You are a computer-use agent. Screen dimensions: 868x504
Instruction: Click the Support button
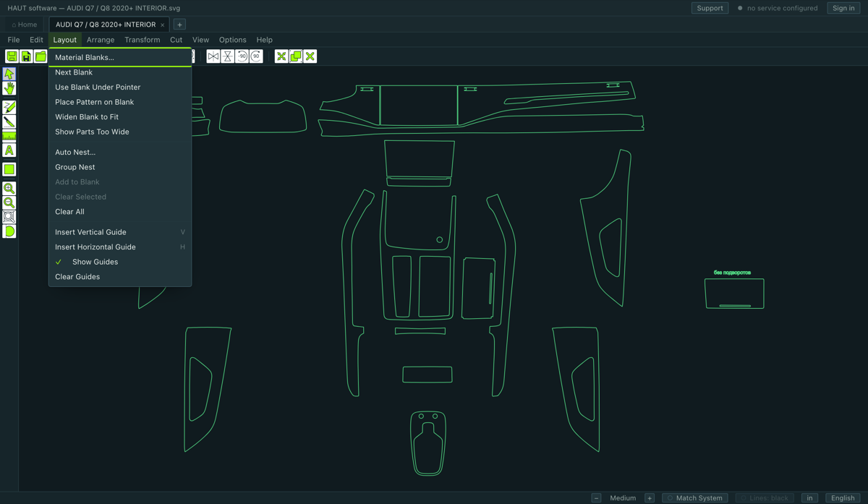click(x=710, y=8)
